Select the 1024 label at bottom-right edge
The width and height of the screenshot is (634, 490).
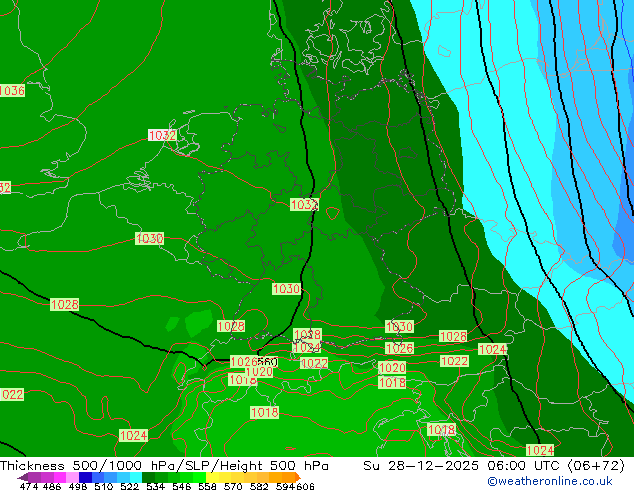click(540, 450)
